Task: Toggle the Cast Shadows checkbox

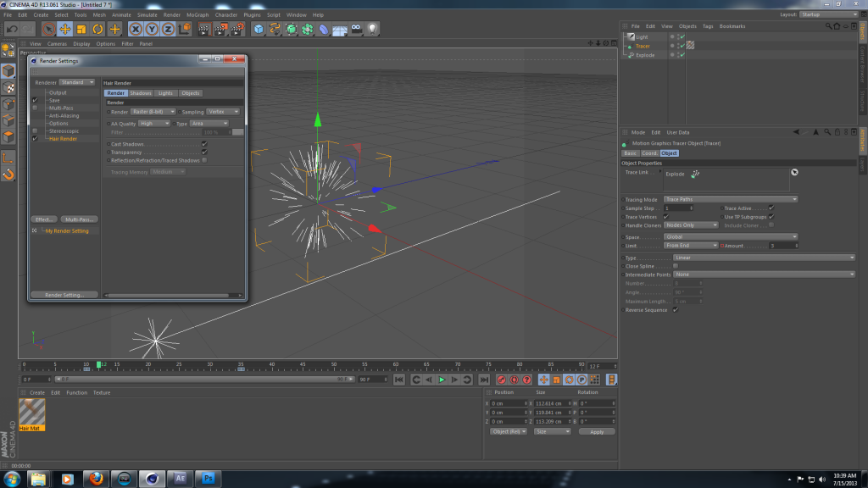Action: (204, 144)
